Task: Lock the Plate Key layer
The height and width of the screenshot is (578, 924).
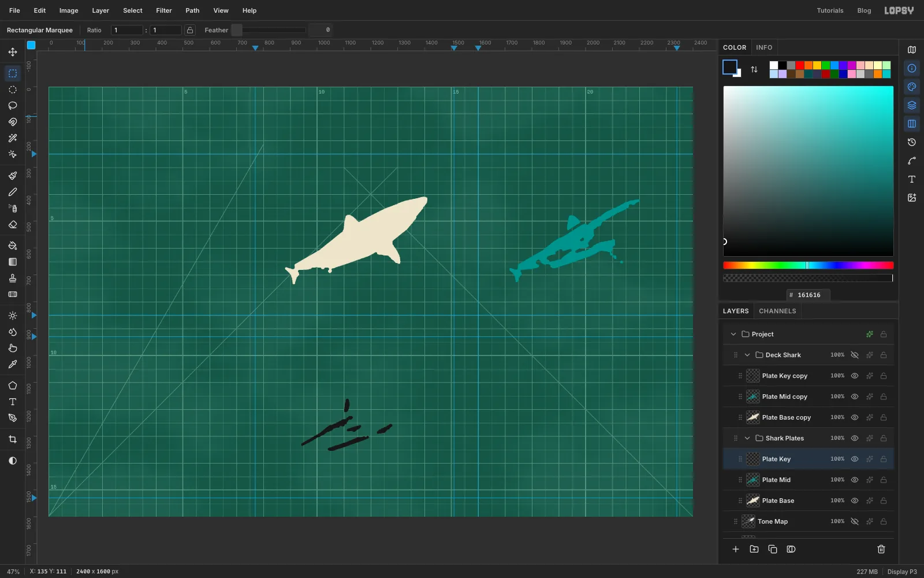Action: 884,459
